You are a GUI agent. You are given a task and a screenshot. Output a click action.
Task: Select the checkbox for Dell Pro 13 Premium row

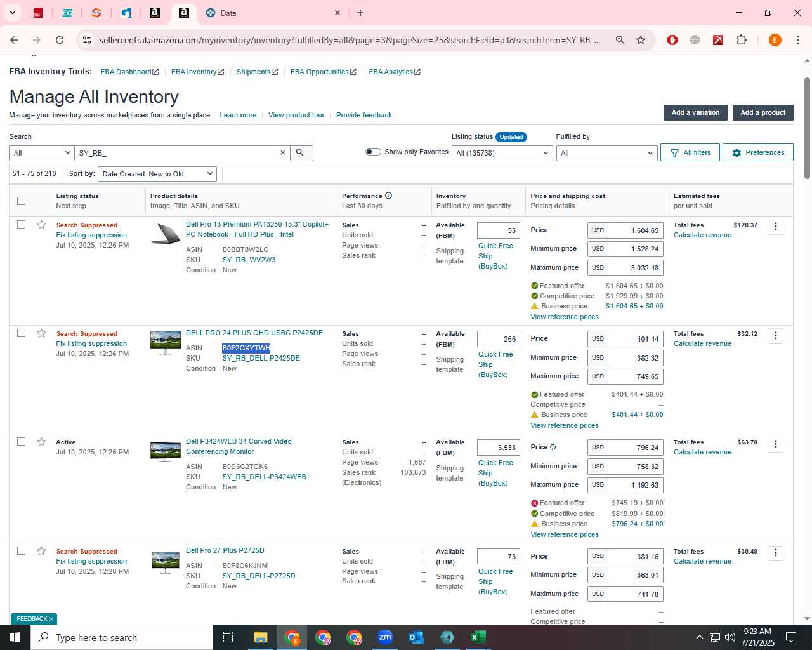pos(21,224)
